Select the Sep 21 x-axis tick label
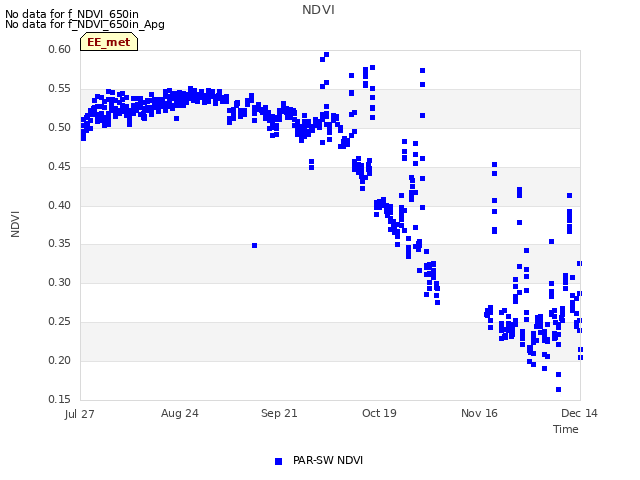The height and width of the screenshot is (480, 640). (x=279, y=413)
